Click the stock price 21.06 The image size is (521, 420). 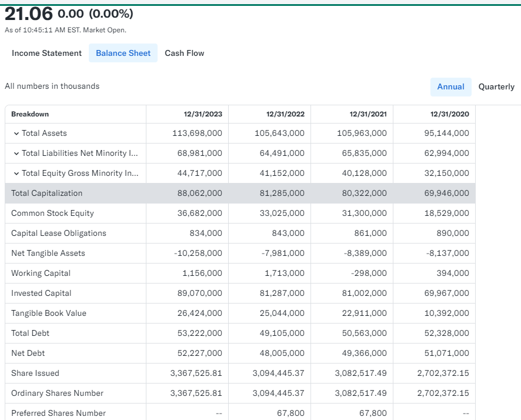tap(29, 14)
